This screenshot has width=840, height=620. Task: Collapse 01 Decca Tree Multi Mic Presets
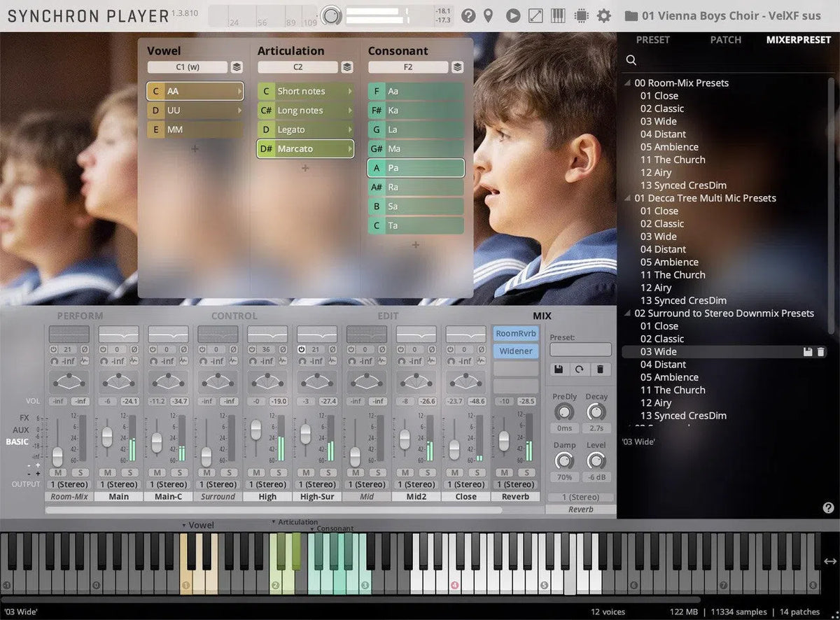pos(628,198)
